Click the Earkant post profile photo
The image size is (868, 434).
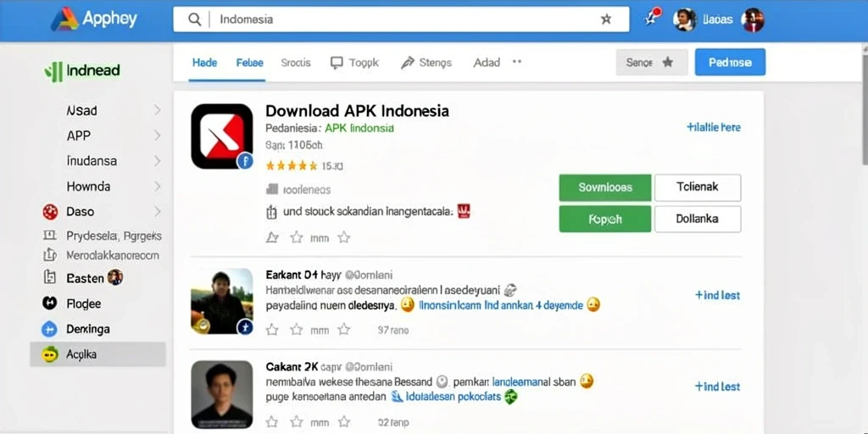click(222, 301)
